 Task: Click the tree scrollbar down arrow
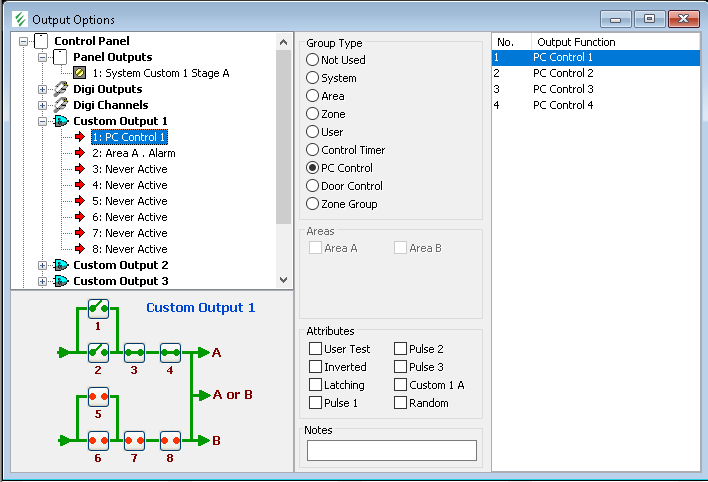point(283,280)
